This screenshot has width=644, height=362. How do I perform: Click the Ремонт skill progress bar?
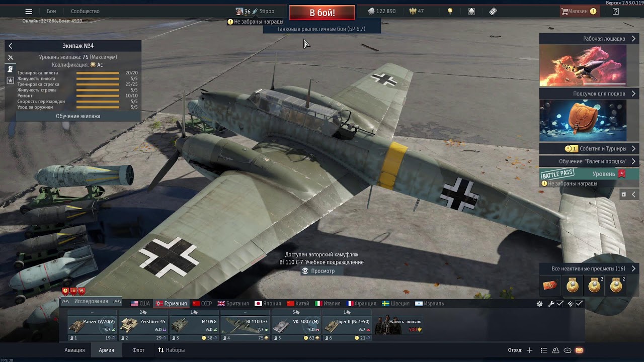[98, 96]
